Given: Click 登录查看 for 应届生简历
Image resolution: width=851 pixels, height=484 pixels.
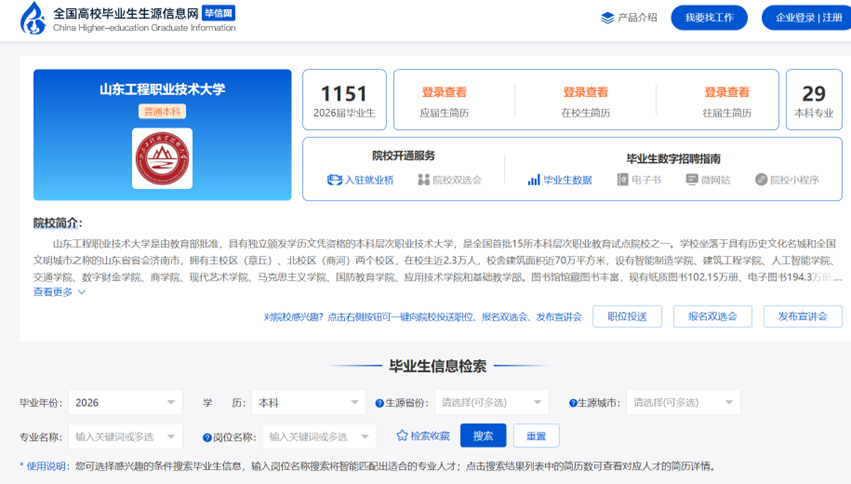Looking at the screenshot, I should click(x=444, y=92).
